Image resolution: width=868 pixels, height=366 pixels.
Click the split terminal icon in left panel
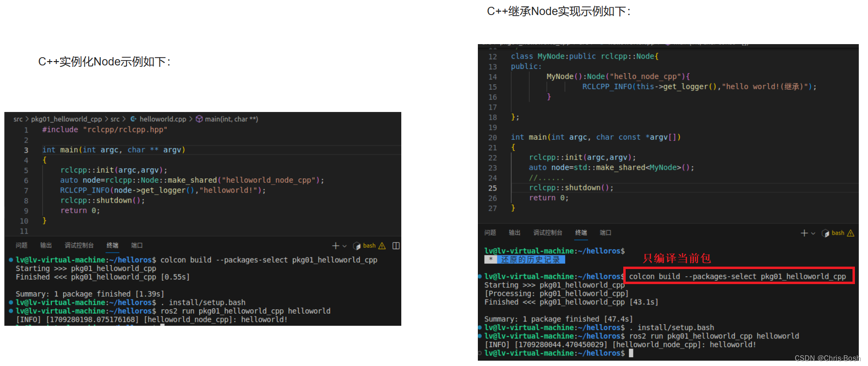click(396, 246)
